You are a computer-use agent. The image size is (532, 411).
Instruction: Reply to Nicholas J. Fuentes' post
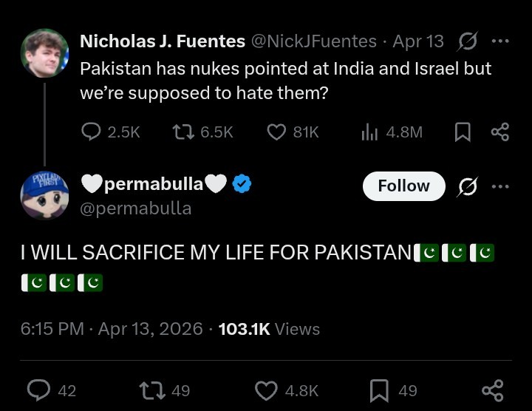coord(91,132)
